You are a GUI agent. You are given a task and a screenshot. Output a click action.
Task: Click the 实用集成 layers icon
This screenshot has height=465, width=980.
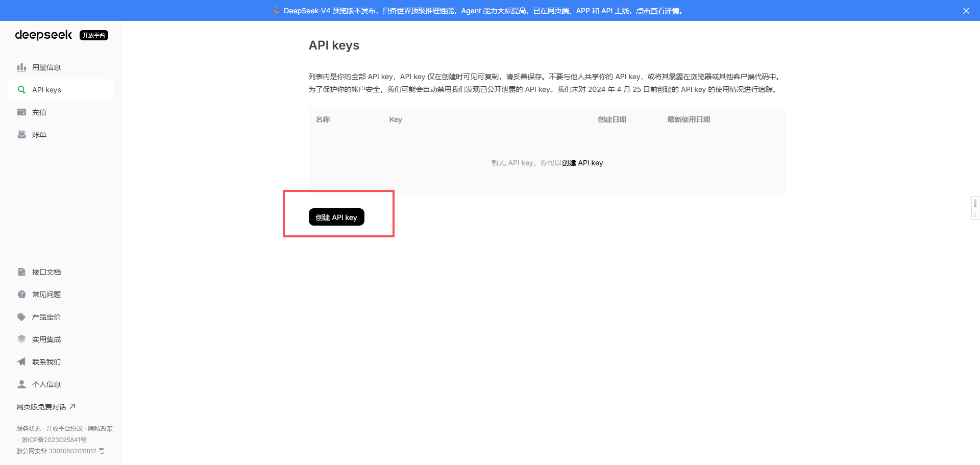coord(21,339)
